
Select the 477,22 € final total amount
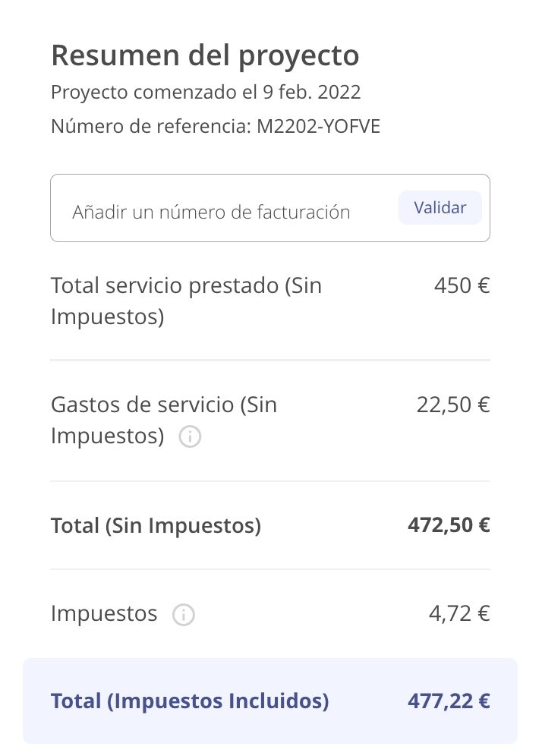tap(449, 701)
